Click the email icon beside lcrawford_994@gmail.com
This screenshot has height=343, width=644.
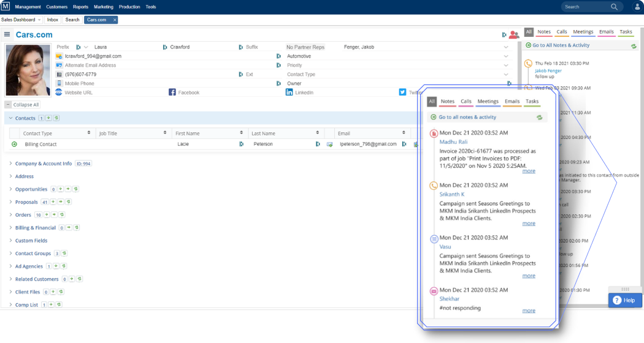click(59, 56)
